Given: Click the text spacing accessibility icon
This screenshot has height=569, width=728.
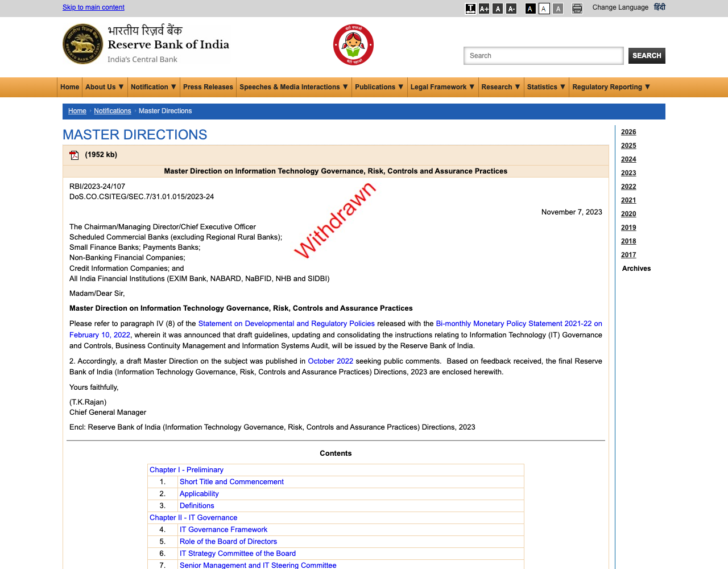Looking at the screenshot, I should 470,9.
